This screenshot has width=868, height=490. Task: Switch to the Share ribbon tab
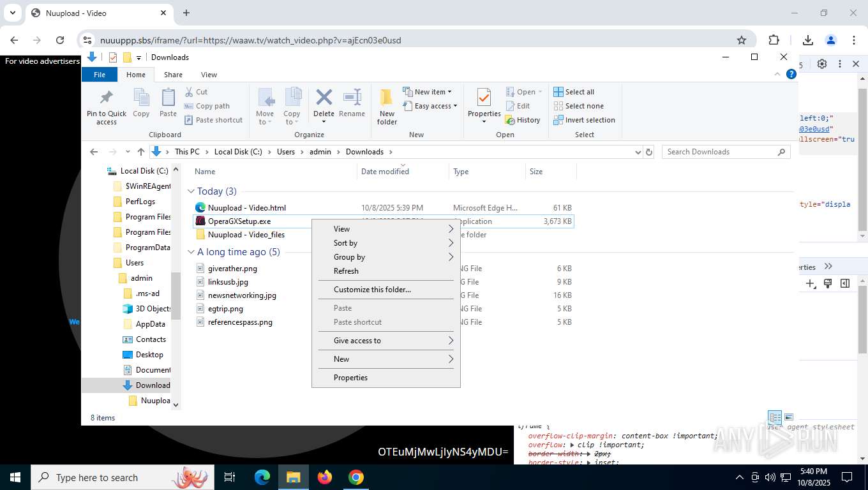pos(173,75)
